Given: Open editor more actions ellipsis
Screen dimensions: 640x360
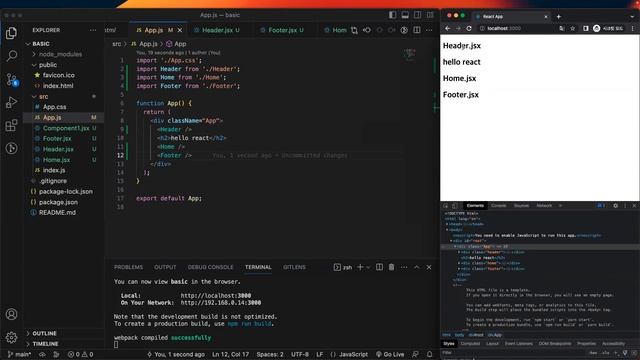Looking at the screenshot, I should [x=429, y=30].
